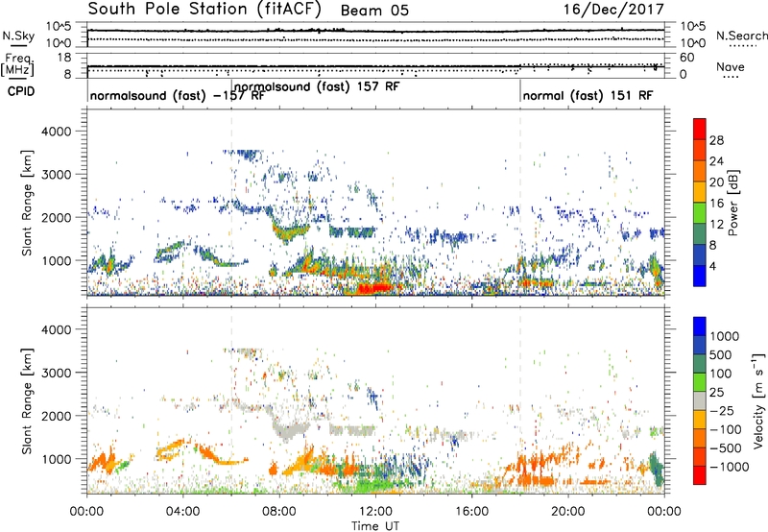Click the title "South Pole Station (fitACF)"
Screen dimensions: 768x532
[204, 10]
